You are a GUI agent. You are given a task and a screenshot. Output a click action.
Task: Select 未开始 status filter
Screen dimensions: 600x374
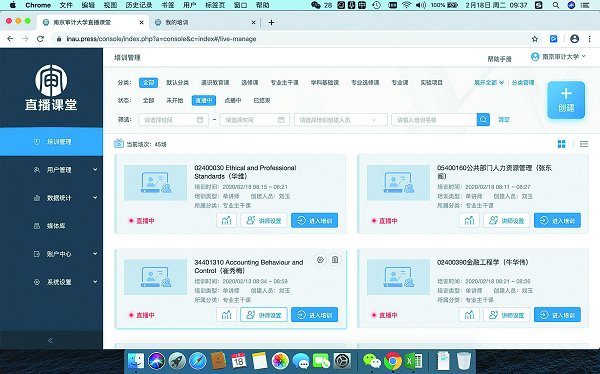click(x=175, y=100)
